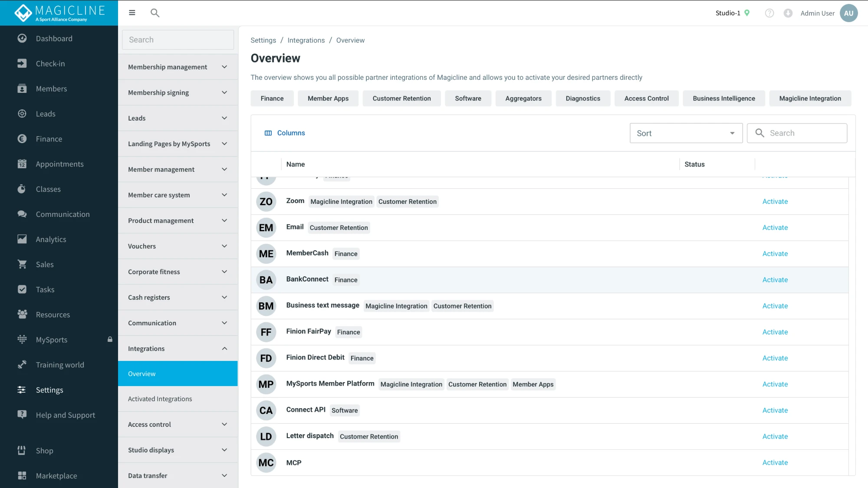This screenshot has height=488, width=868.
Task: Open the Dashboard sidebar icon
Action: [x=22, y=38]
